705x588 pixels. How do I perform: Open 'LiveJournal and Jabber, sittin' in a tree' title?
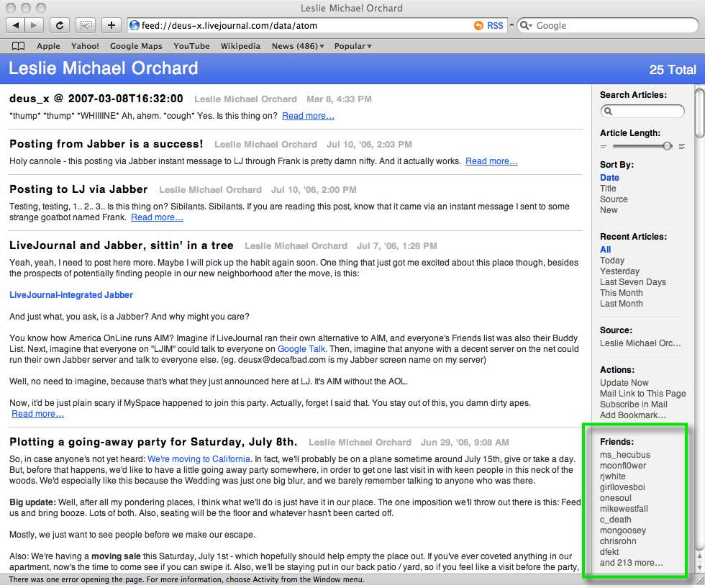pos(122,245)
